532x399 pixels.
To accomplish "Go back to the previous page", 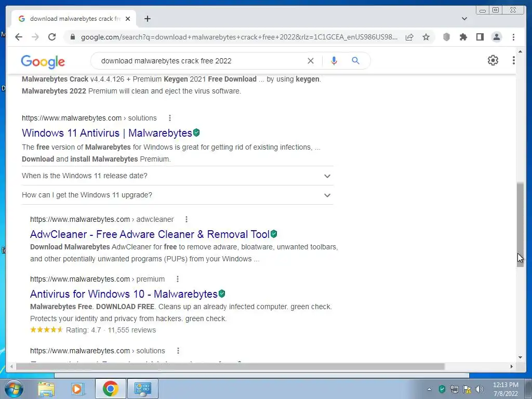I will click(19, 37).
